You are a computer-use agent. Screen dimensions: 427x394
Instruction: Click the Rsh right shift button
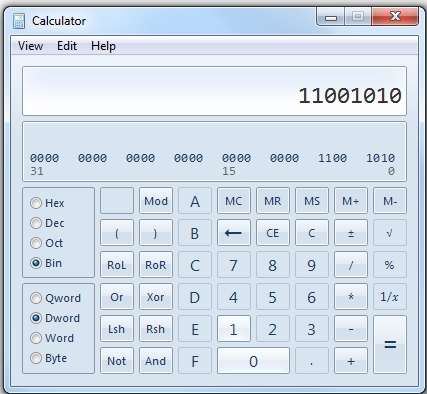[156, 329]
